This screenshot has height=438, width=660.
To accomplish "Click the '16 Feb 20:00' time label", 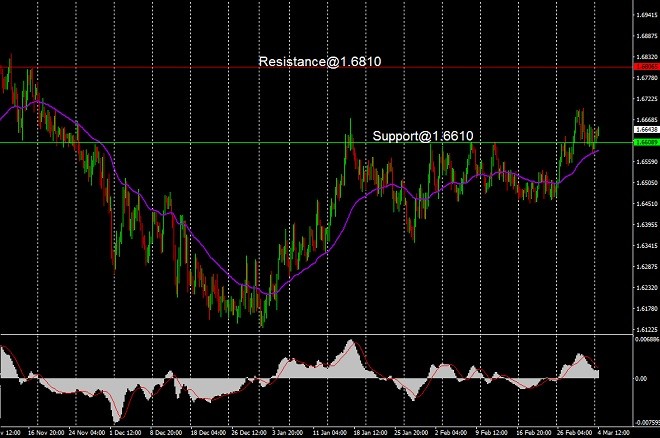I will pyautogui.click(x=534, y=433).
